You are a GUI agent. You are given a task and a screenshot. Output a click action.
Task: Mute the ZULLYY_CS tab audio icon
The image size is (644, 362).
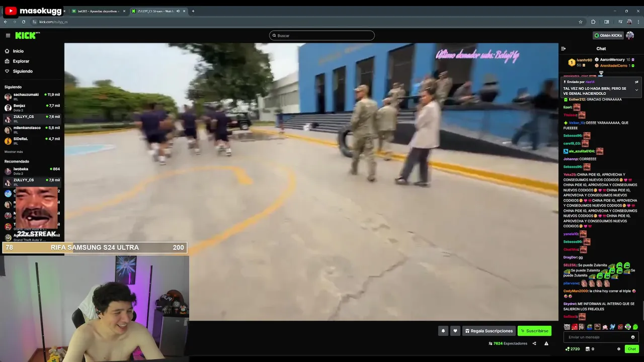178,11
